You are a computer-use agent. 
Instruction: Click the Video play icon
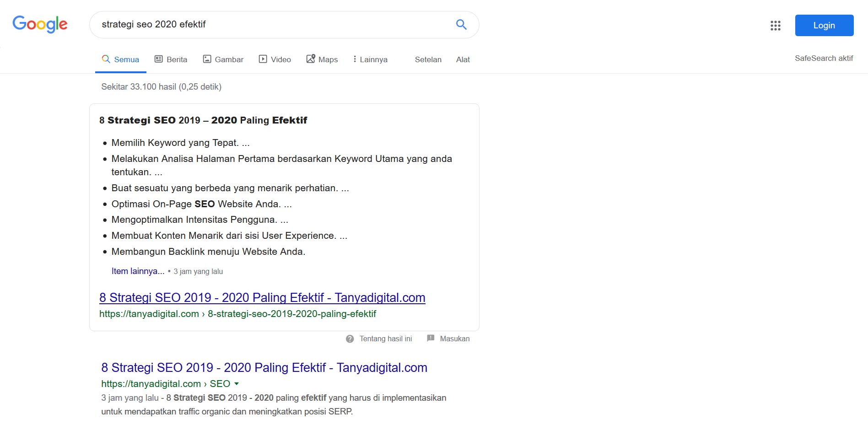click(263, 59)
